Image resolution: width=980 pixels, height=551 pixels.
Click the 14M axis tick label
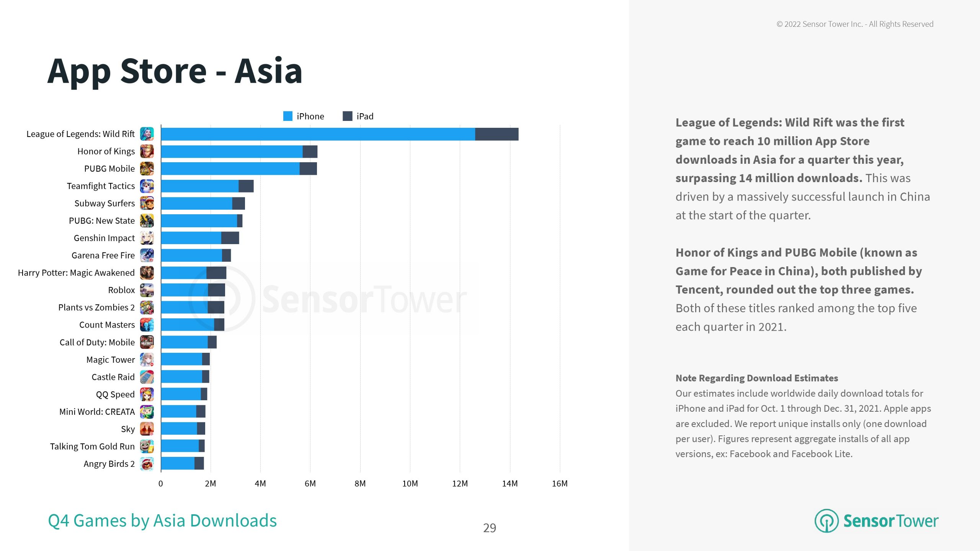click(x=510, y=484)
